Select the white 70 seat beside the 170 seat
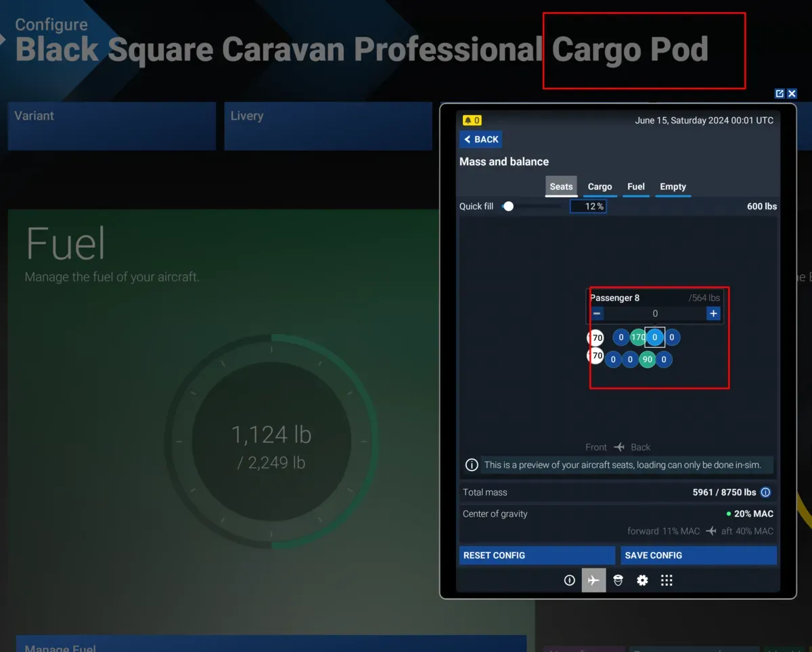Viewport: 812px width, 652px height. click(595, 337)
